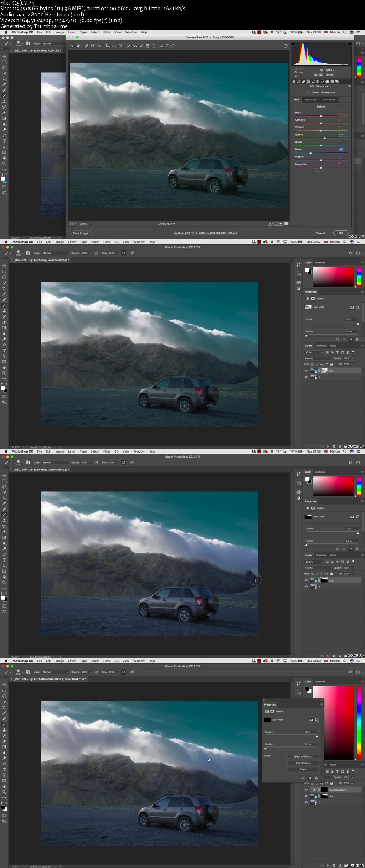The height and width of the screenshot is (868, 365).
Task: Click Cancel in the Camera Raw dialog
Action: click(320, 233)
